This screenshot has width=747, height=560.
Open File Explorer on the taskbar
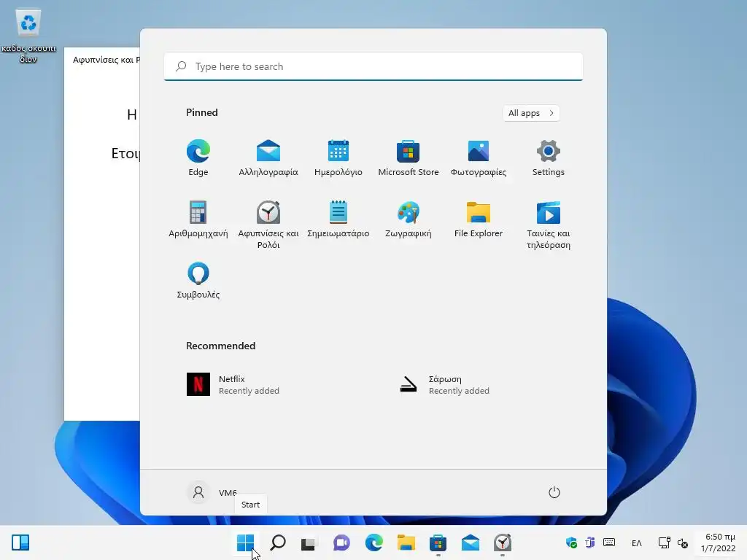click(x=406, y=542)
